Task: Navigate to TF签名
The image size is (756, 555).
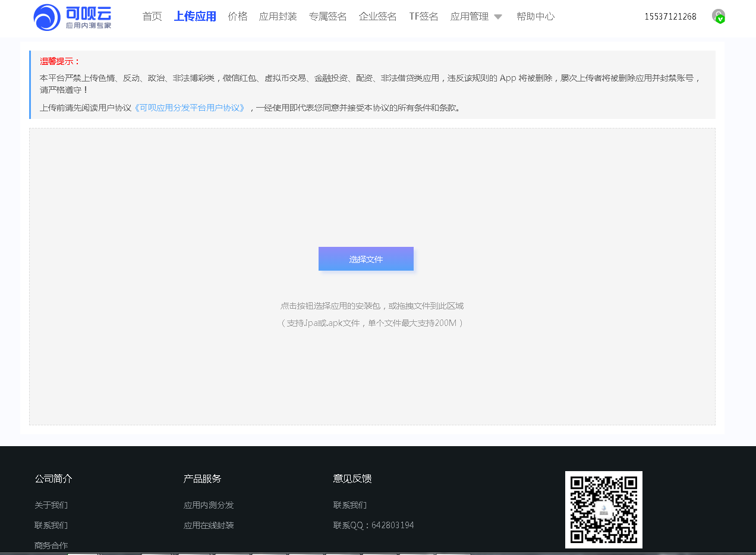Action: coord(423,16)
